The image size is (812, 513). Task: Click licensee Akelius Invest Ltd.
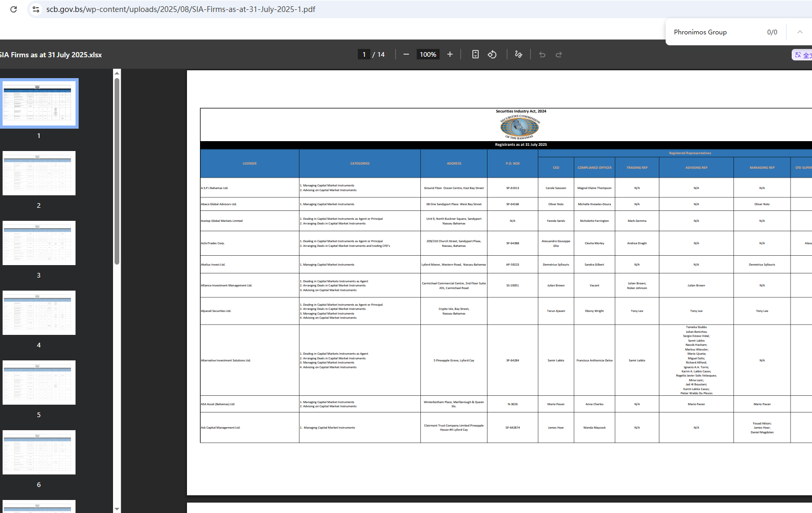213,265
